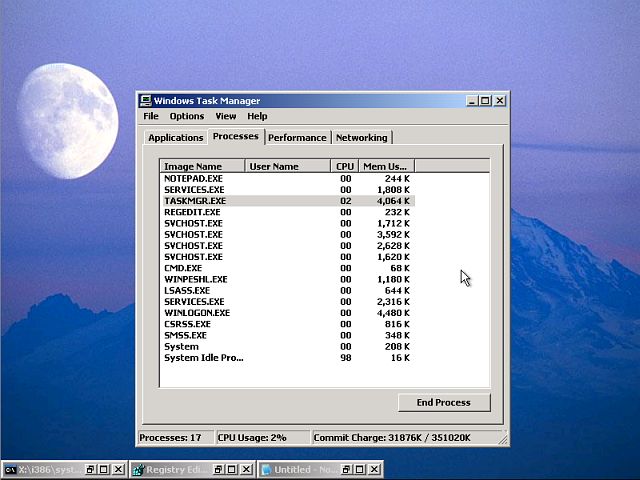Restore the minimized command prompt window
This screenshot has height=480, width=640.
[x=90, y=469]
